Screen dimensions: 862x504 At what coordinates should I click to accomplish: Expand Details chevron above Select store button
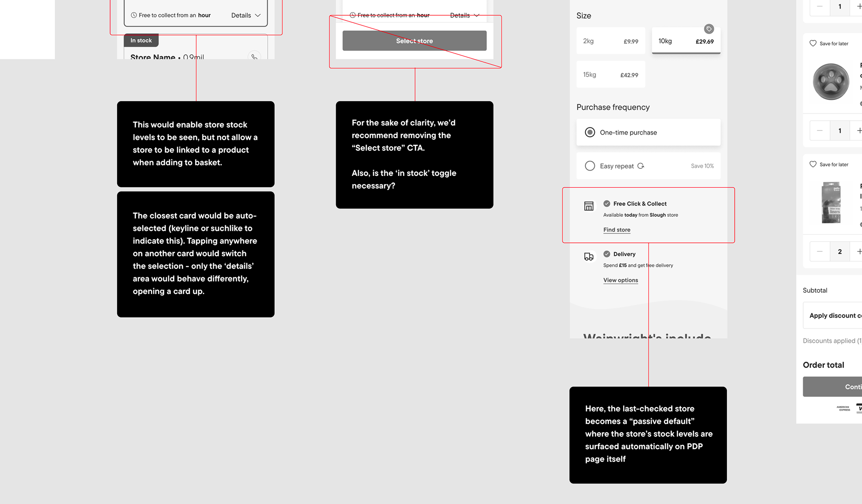477,15
